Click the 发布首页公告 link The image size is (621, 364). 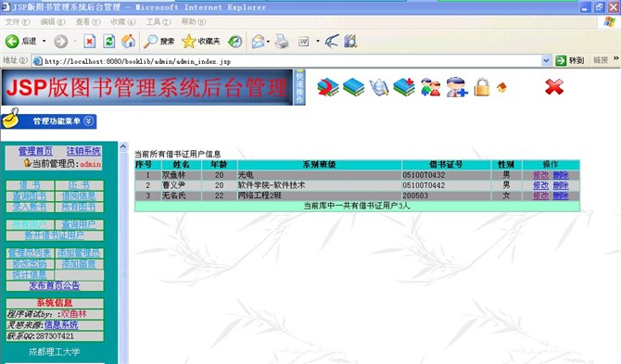(x=55, y=285)
